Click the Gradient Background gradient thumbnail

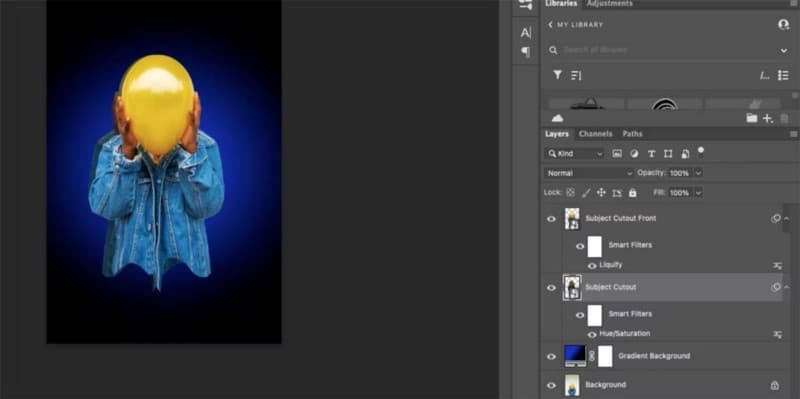pyautogui.click(x=575, y=356)
